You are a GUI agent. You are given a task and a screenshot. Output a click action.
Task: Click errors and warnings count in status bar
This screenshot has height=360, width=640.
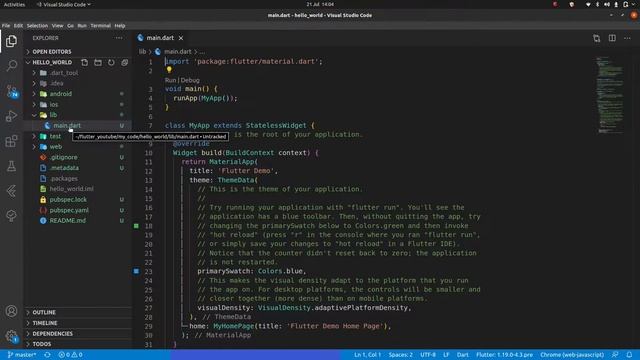(70, 355)
